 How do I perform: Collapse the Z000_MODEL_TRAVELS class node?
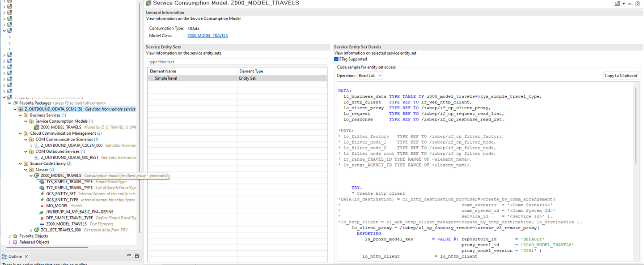pyautogui.click(x=31, y=176)
